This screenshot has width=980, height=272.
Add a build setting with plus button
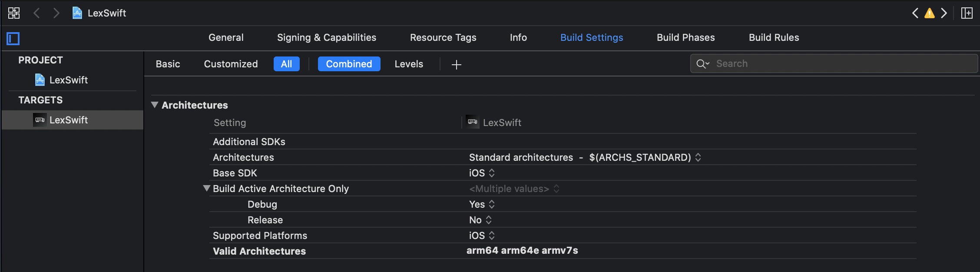pos(456,65)
